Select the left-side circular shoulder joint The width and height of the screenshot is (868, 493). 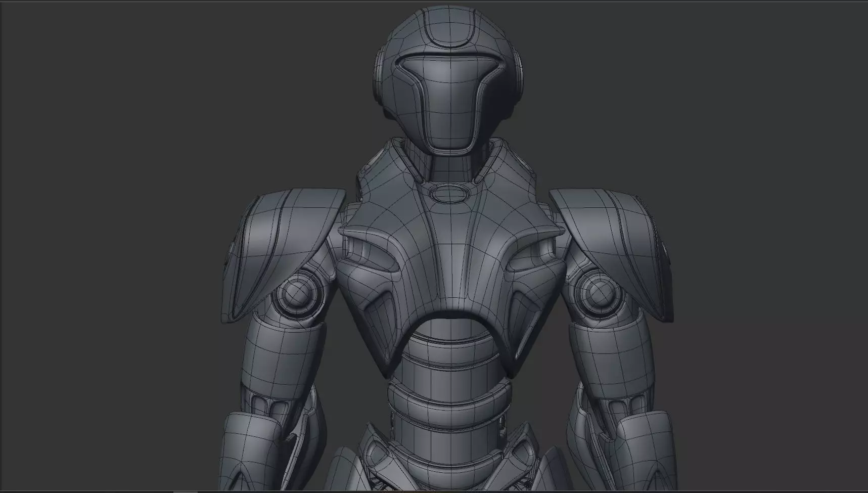[297, 293]
